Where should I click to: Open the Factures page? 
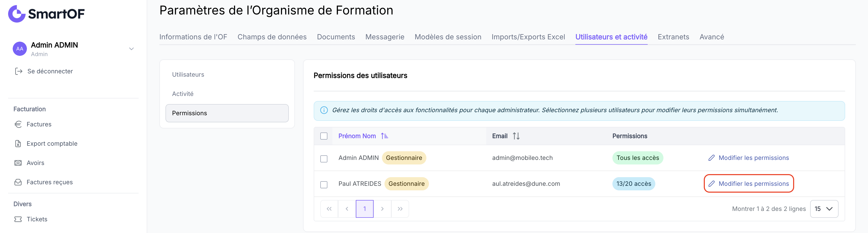[39, 124]
